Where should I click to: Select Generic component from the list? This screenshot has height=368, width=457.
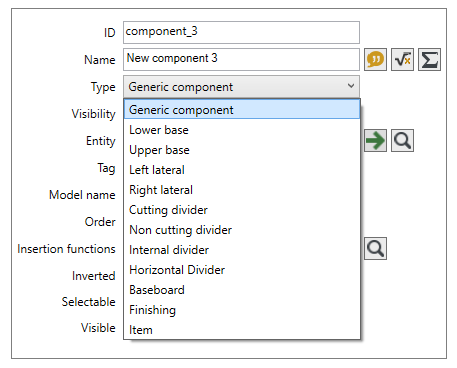[242, 109]
